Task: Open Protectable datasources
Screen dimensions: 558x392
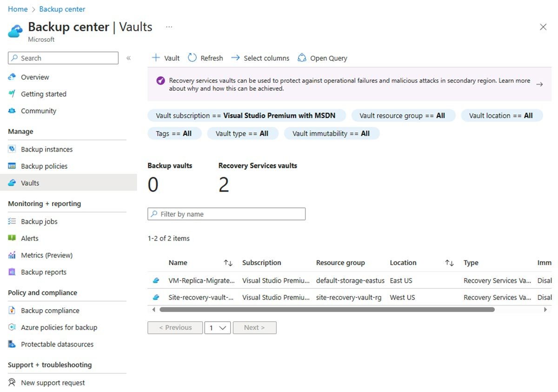Action: (57, 344)
